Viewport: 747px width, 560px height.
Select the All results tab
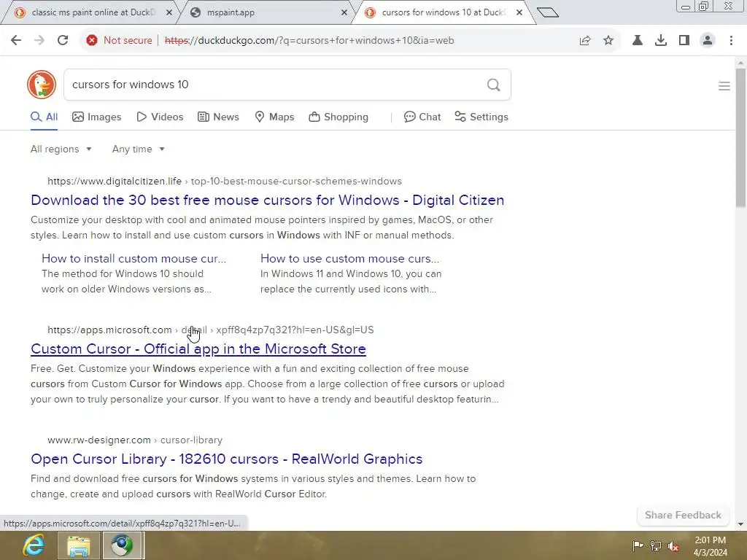click(44, 117)
